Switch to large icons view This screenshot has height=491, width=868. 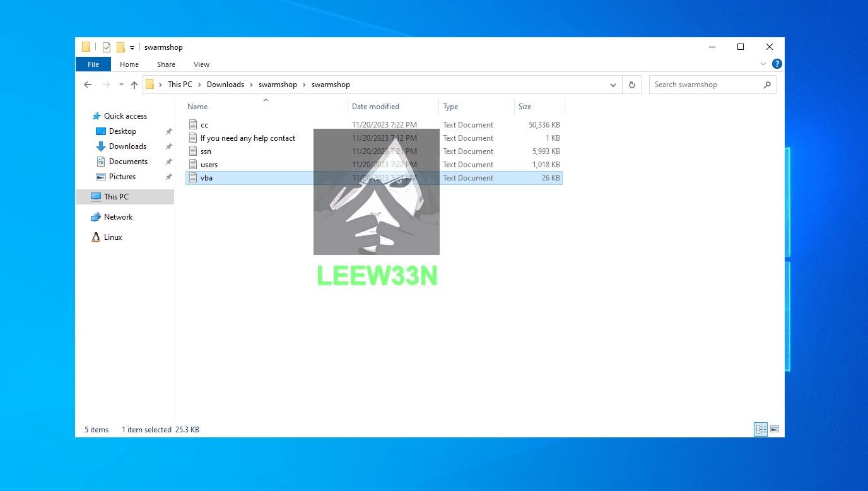[x=775, y=429]
